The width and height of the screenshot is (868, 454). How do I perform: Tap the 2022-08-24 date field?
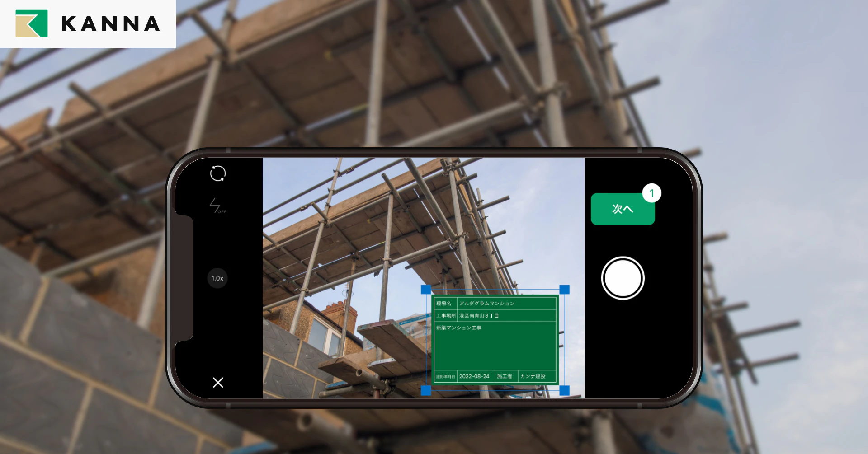pos(476,376)
